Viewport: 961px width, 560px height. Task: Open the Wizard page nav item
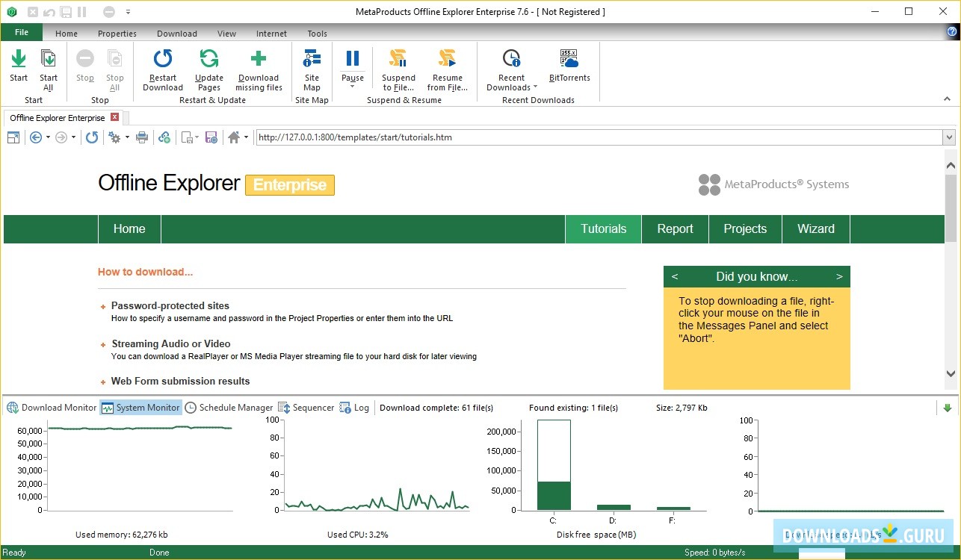click(x=816, y=229)
